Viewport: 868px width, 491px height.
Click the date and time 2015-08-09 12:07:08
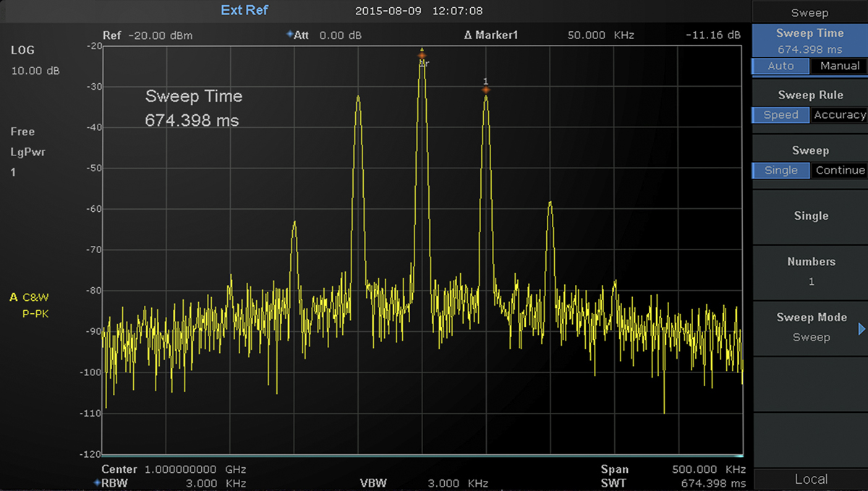pos(419,11)
